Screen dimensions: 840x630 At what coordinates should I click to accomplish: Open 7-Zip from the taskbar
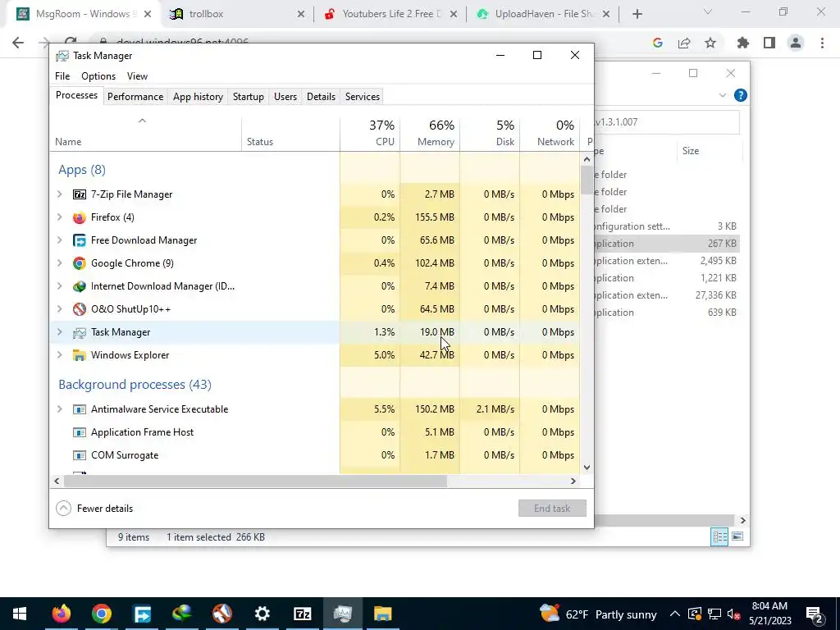(303, 614)
